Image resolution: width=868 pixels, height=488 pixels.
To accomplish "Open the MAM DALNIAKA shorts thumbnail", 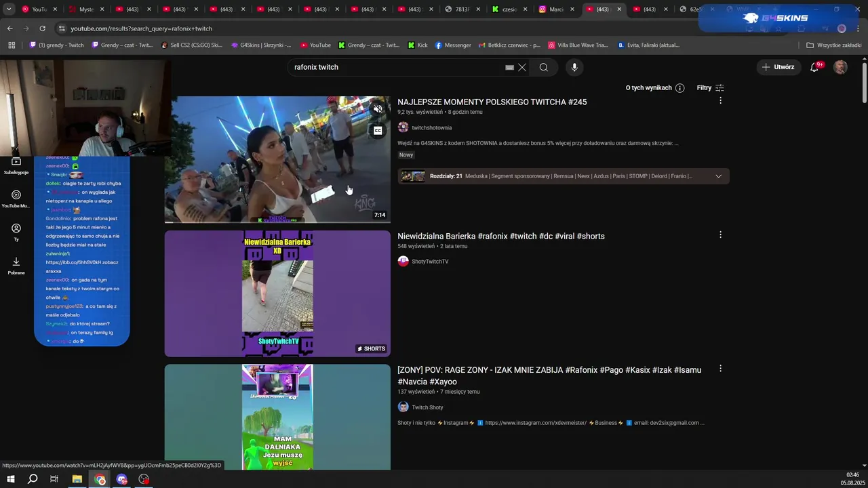I will tap(277, 418).
